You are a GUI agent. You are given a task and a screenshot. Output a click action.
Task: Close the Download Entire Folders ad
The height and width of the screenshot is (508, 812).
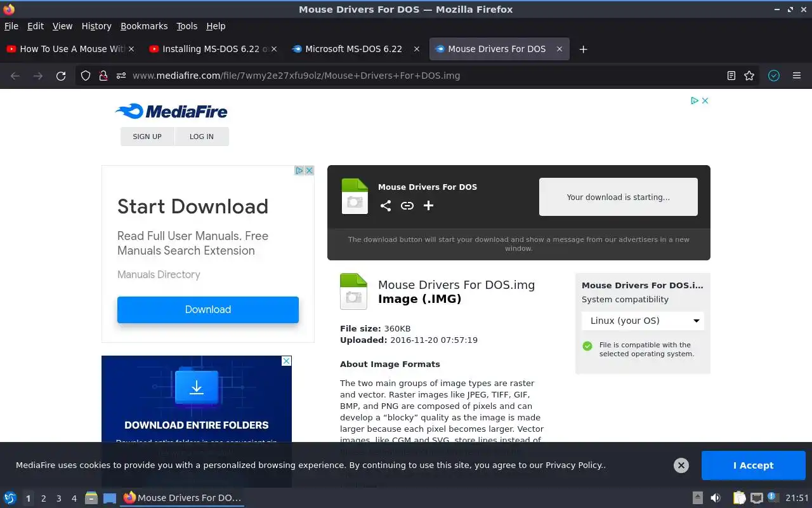[x=287, y=361]
